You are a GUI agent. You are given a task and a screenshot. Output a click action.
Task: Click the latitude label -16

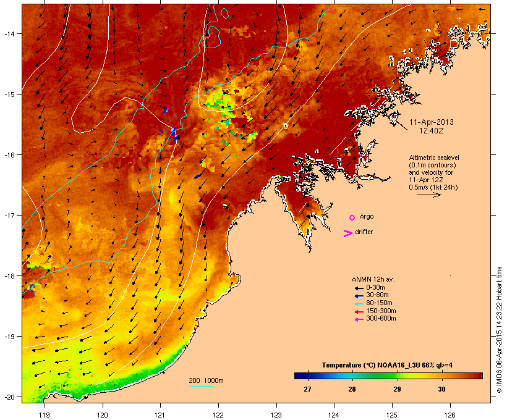pos(9,155)
